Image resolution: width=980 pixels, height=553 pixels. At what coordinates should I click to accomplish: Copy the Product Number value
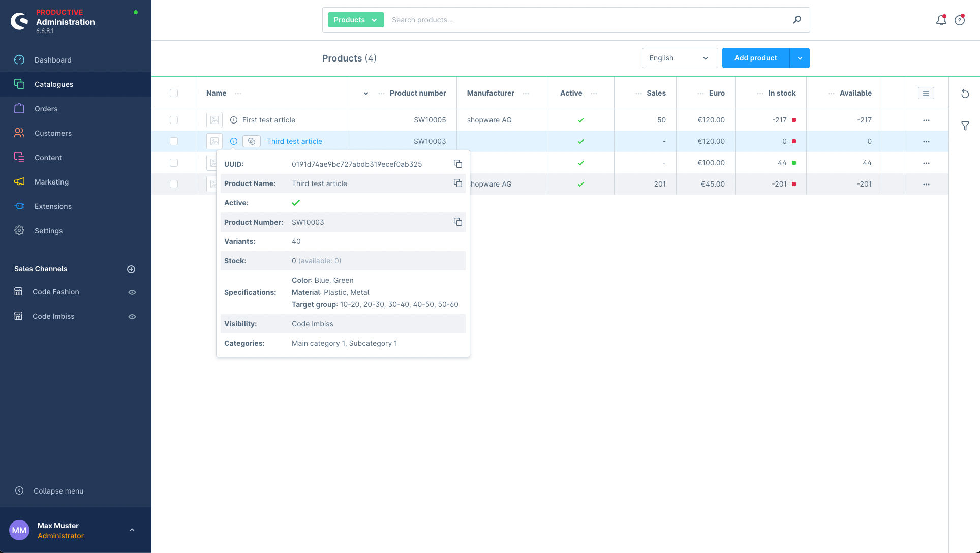pyautogui.click(x=458, y=222)
